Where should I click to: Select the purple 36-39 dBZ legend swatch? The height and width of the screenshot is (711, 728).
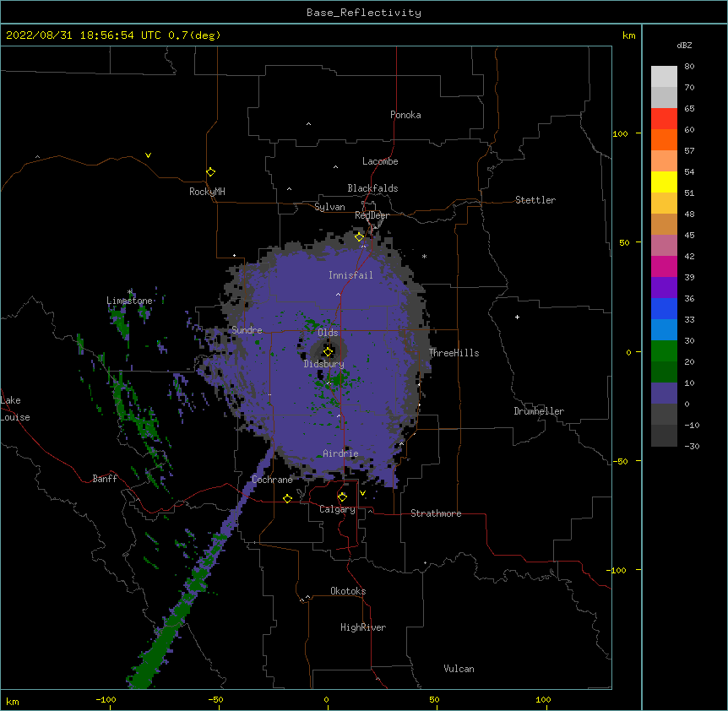click(x=664, y=288)
